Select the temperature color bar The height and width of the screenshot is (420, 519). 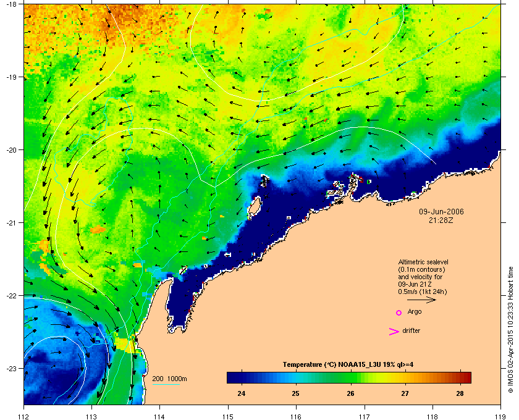349,377
